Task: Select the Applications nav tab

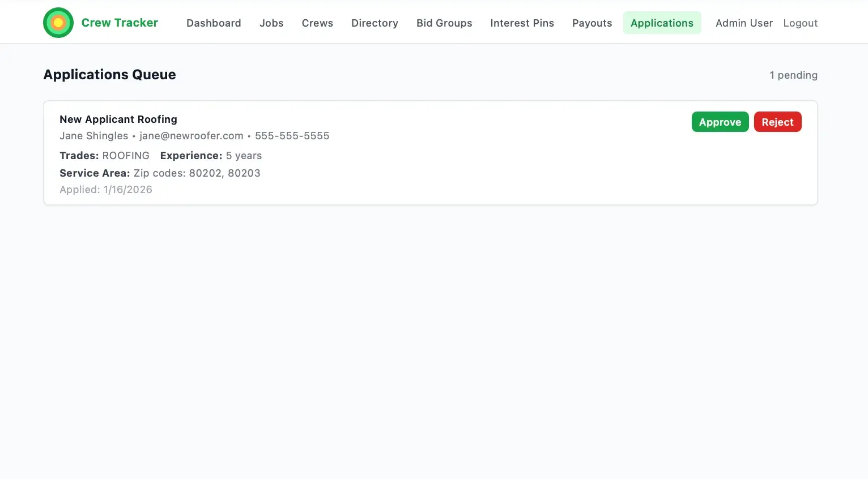Action: (662, 23)
